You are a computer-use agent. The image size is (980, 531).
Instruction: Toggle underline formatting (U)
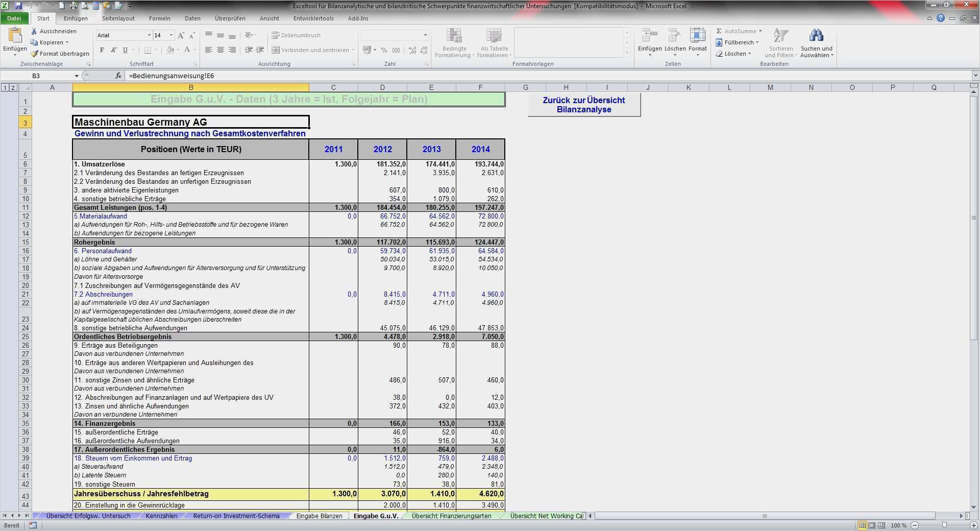coord(125,50)
